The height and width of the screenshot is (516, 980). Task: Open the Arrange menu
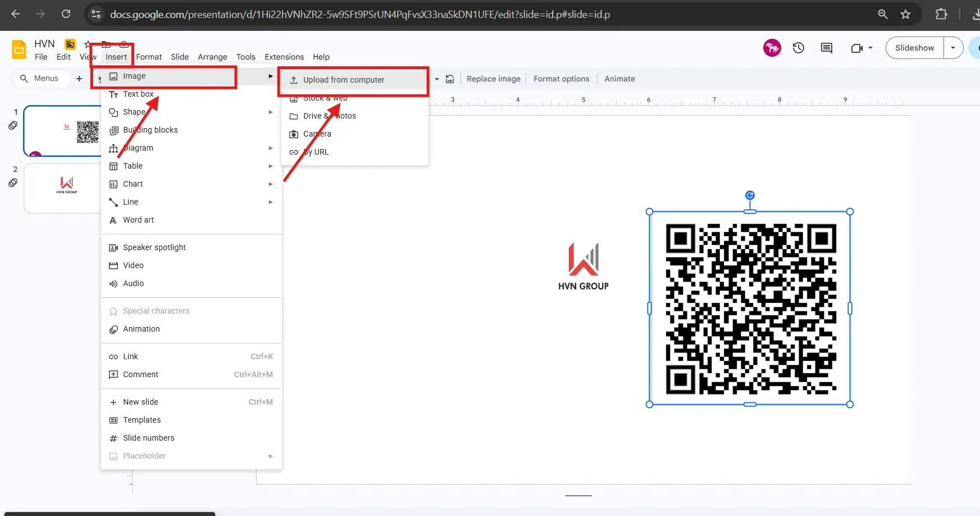pyautogui.click(x=212, y=57)
